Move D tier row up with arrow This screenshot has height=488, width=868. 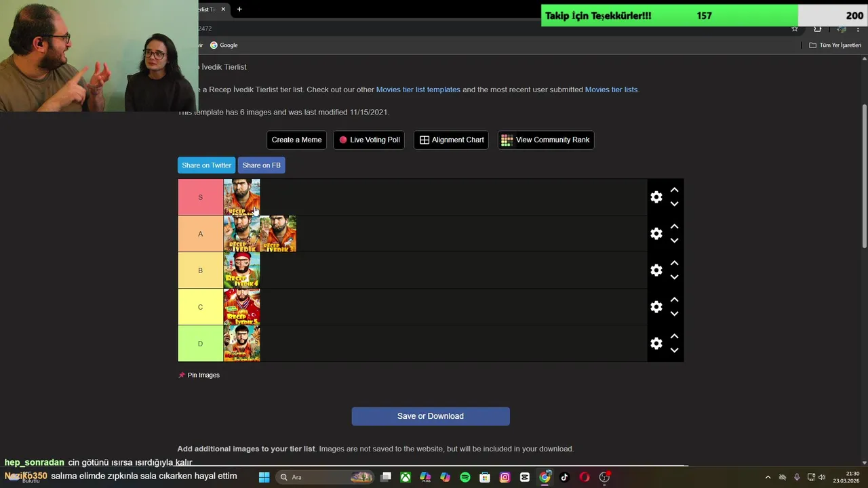click(674, 337)
